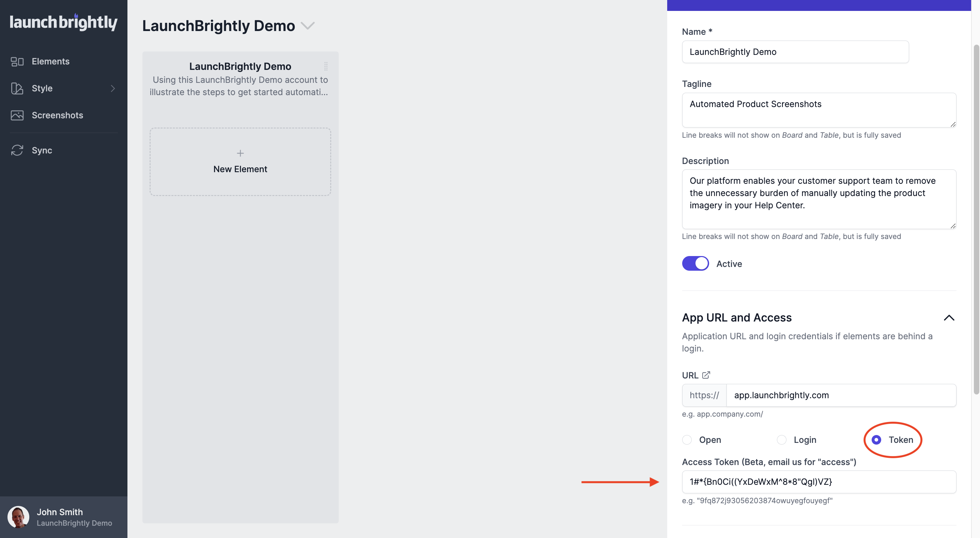Open the LaunchBrightly Demo title dropdown
This screenshot has height=538, width=980.
pos(308,26)
